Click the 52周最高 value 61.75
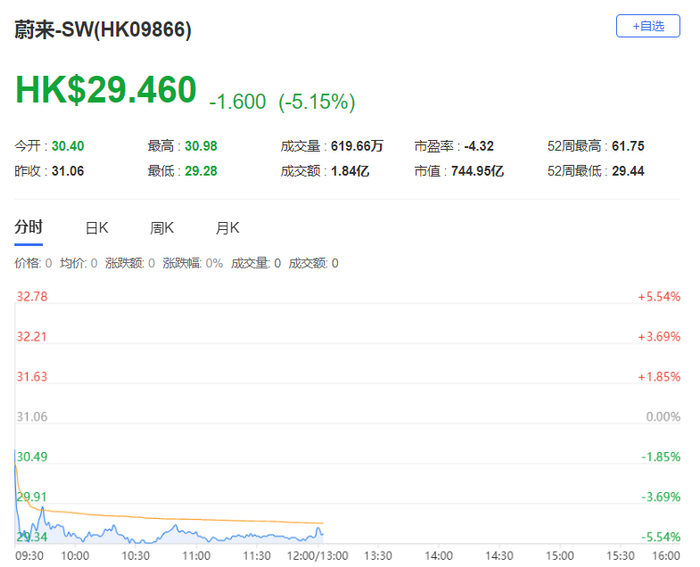This screenshot has width=700, height=567. click(x=628, y=146)
